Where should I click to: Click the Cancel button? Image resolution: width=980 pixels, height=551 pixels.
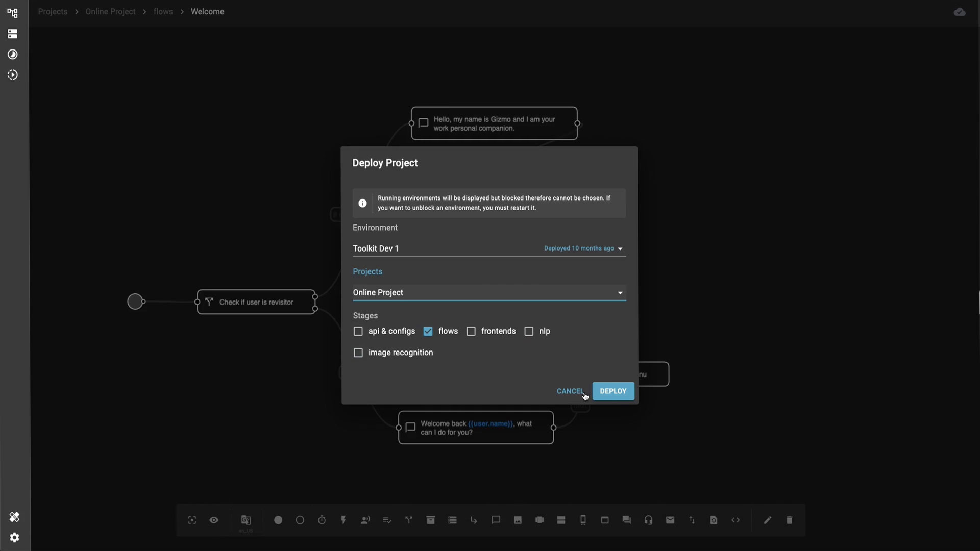coord(570,391)
